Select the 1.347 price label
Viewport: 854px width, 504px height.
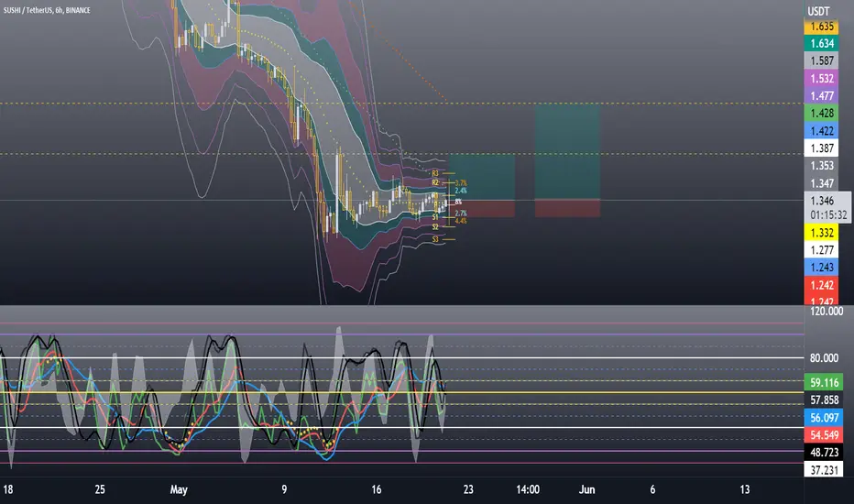point(821,183)
